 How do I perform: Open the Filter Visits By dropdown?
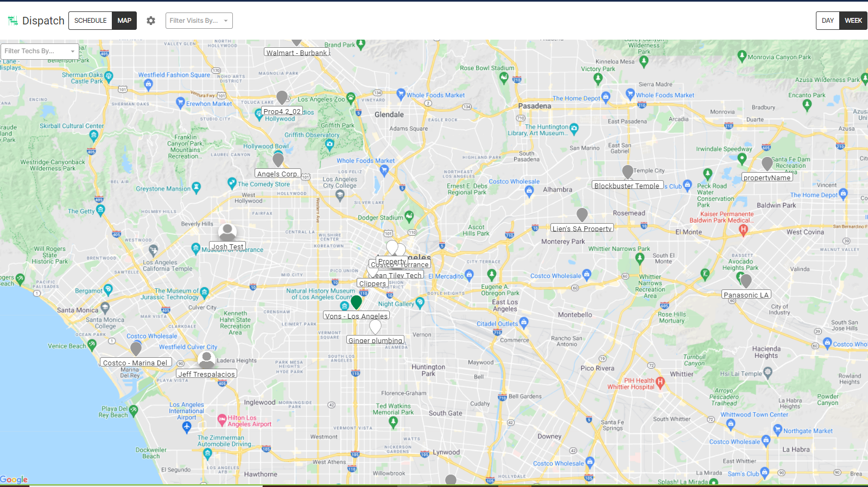199,21
